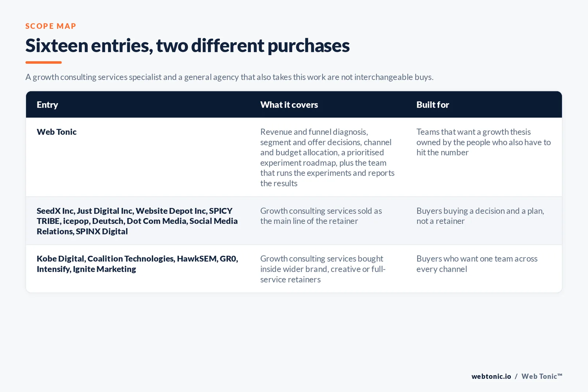
Task: Click 'Buyers buying a decision and a plan' cell
Action: (480, 216)
